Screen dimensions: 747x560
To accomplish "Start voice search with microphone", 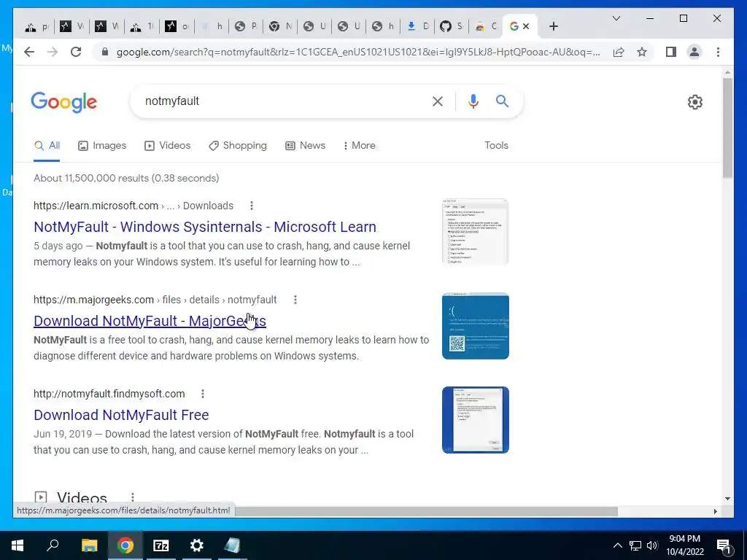I will [473, 101].
